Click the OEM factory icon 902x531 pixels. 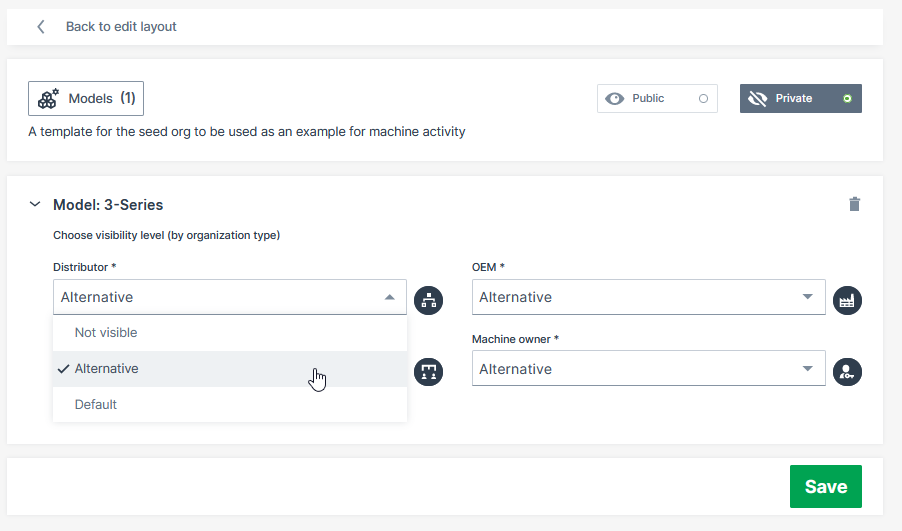[x=847, y=299]
